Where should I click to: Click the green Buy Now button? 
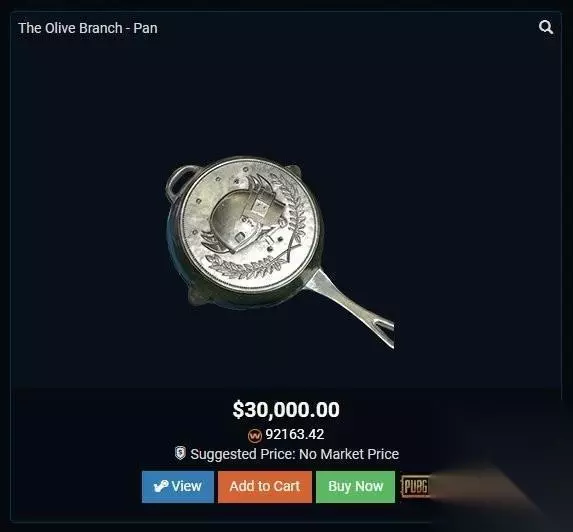click(x=356, y=487)
